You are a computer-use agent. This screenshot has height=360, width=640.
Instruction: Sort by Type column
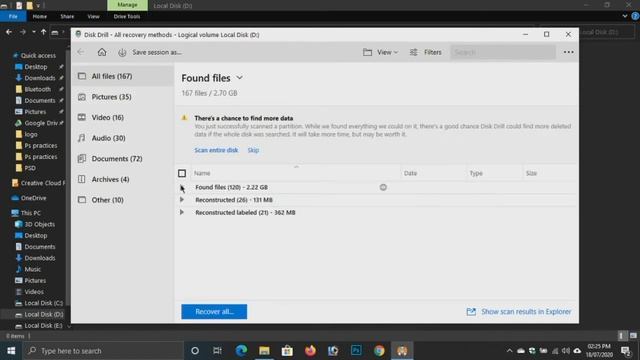coord(476,173)
